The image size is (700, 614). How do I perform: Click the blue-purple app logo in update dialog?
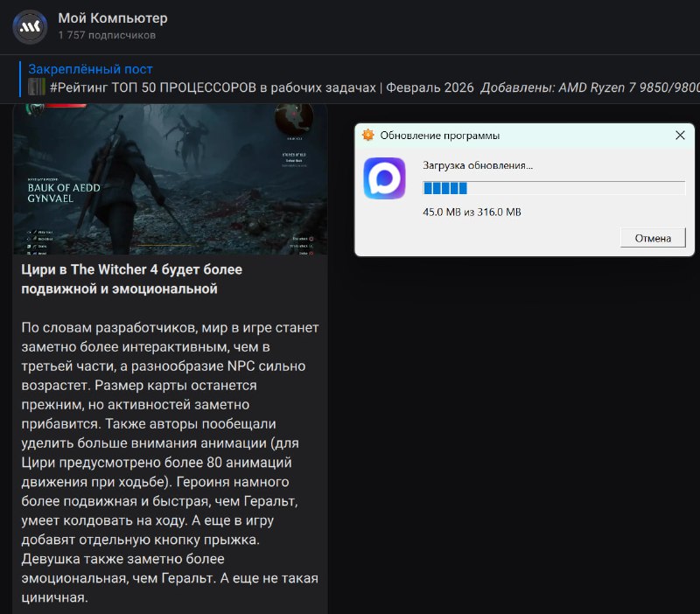click(x=384, y=178)
